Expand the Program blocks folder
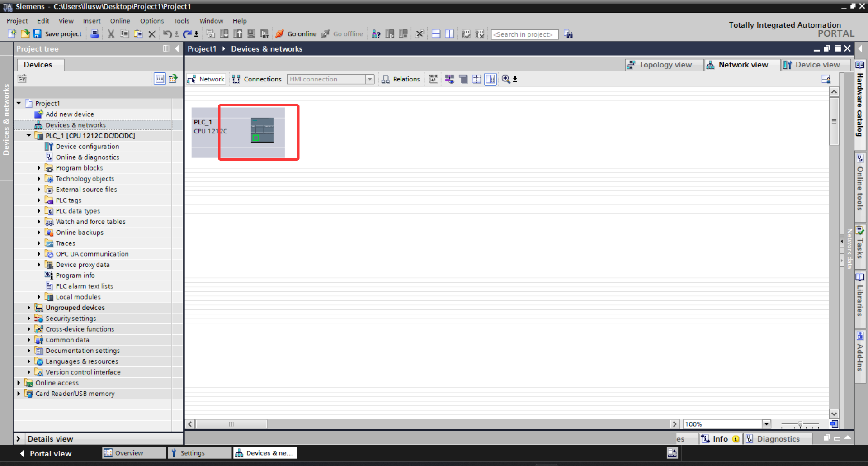 [39, 168]
